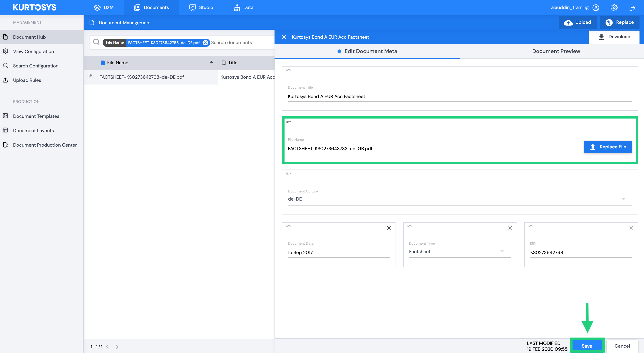Click file name FACTSHEET-KS0273643733-en-GB.pdf

pos(330,149)
